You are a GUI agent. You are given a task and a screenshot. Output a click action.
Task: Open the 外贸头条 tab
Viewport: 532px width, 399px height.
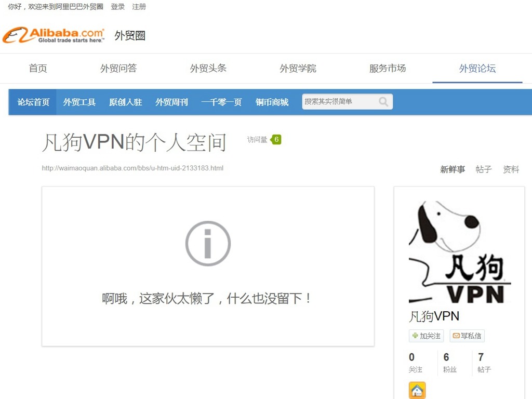[208, 68]
